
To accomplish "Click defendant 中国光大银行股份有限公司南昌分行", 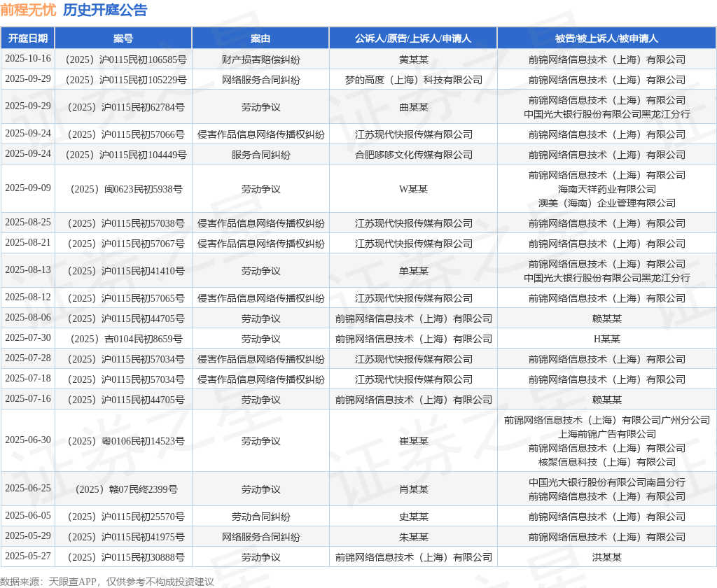I will 607,482.
